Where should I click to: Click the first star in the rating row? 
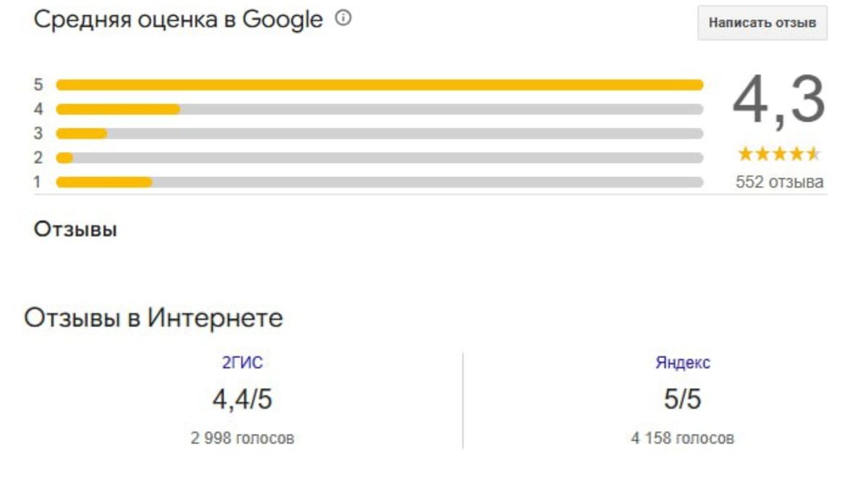pyautogui.click(x=746, y=153)
